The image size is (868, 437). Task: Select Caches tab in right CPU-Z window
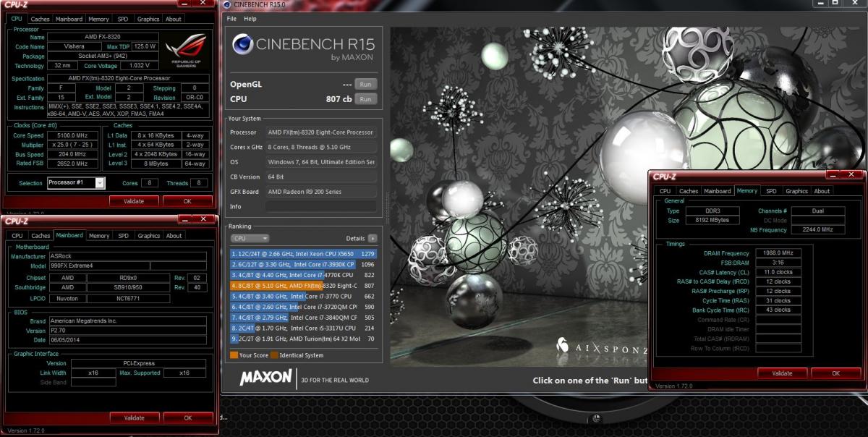[689, 191]
